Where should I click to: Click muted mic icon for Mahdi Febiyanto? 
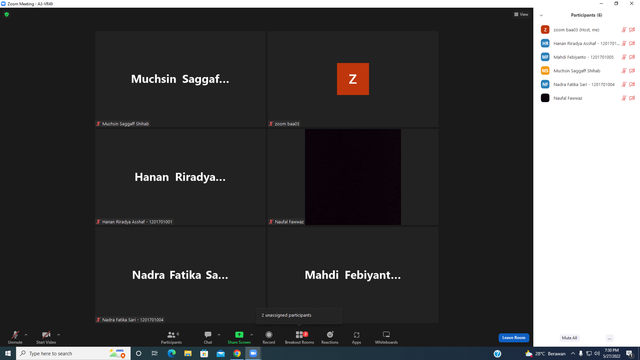click(x=624, y=57)
